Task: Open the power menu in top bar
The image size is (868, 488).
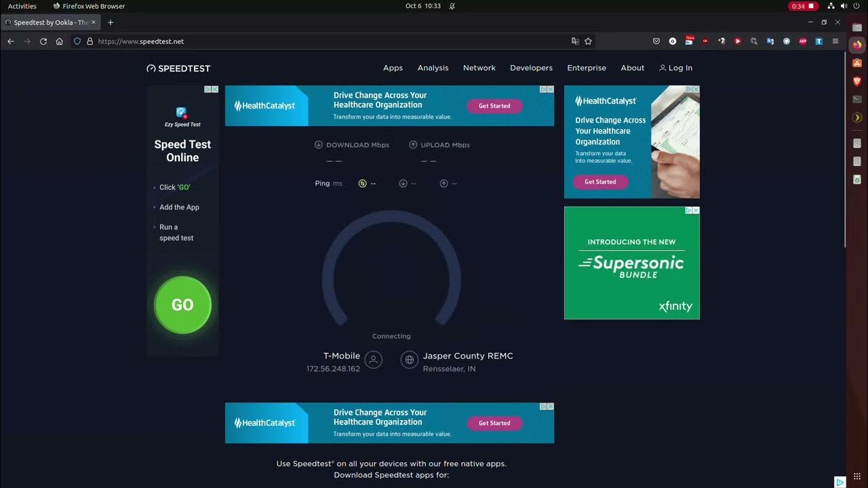Action: pyautogui.click(x=856, y=6)
